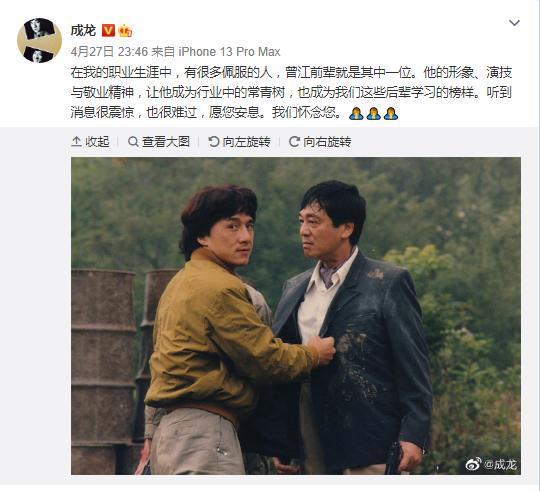Screen dimensions: 540x491
Task: Open 查看大图 to view full image
Action: (159, 142)
